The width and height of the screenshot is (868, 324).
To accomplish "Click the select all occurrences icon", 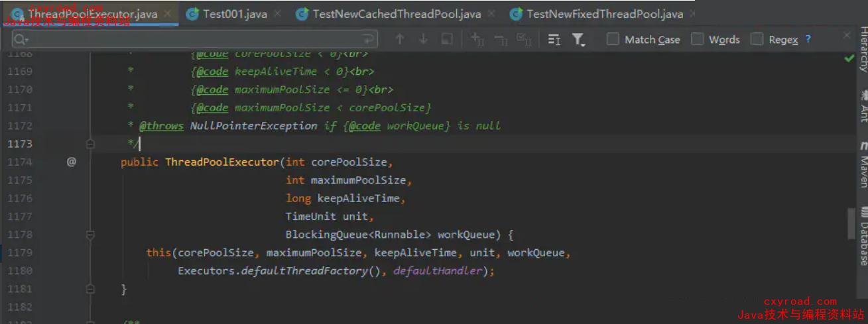I will click(524, 40).
